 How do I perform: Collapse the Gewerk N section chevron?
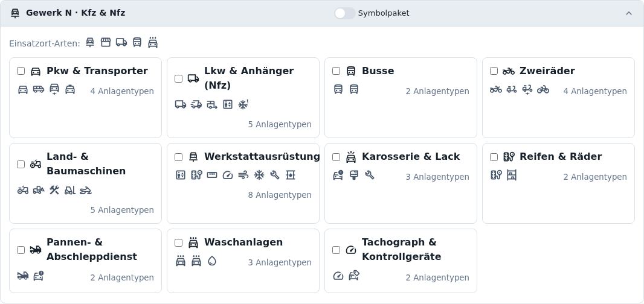[x=629, y=13]
